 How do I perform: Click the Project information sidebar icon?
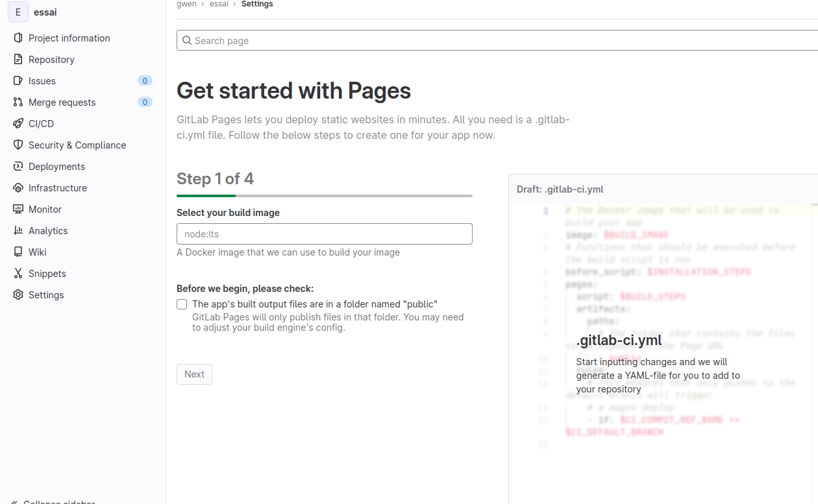[x=18, y=38]
